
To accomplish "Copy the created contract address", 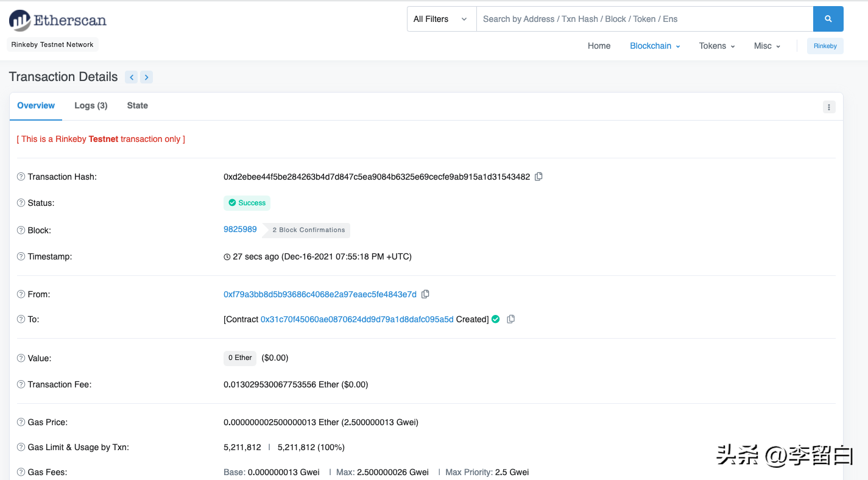I will (510, 319).
